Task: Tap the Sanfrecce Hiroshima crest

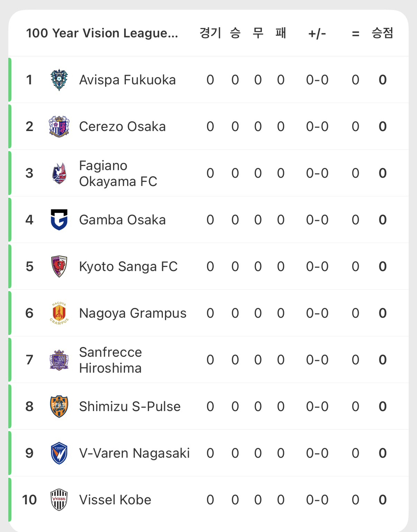Action: point(59,360)
